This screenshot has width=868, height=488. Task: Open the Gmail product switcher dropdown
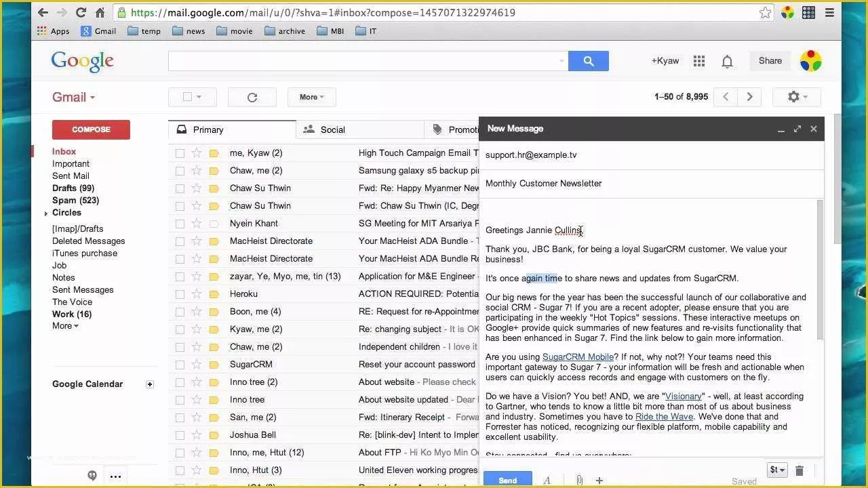(x=73, y=97)
